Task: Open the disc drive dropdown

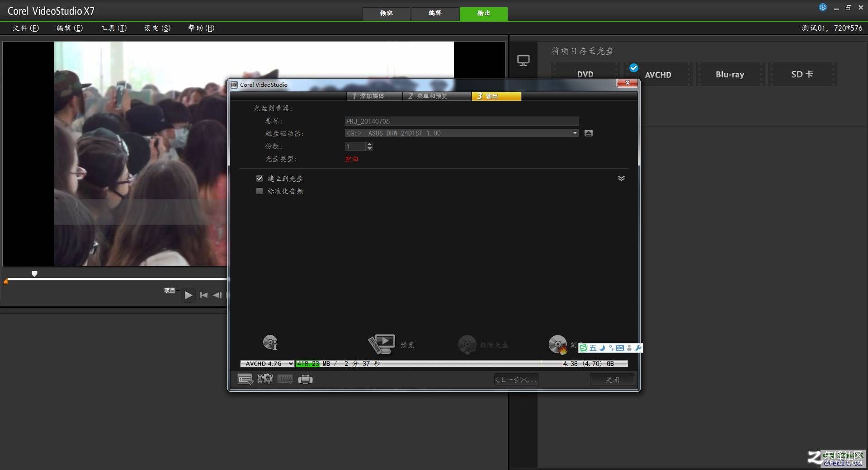Action: 575,133
